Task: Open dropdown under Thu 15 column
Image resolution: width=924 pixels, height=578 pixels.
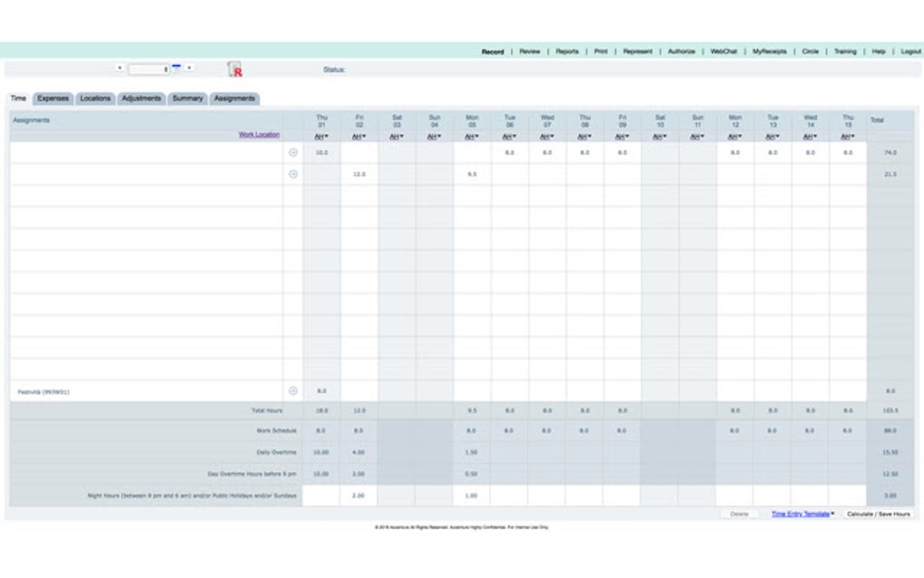Action: [x=848, y=137]
